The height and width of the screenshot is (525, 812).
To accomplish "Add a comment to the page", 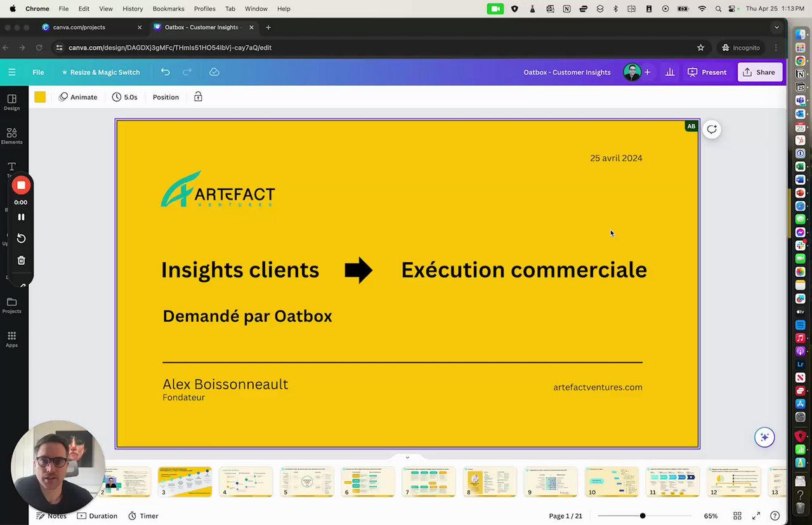I will coord(712,130).
